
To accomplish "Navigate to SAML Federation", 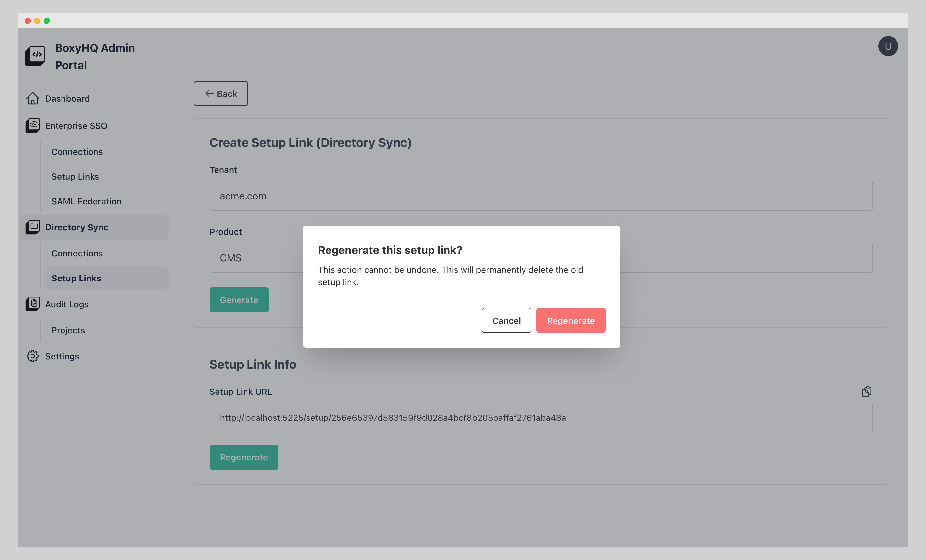I will coord(86,201).
